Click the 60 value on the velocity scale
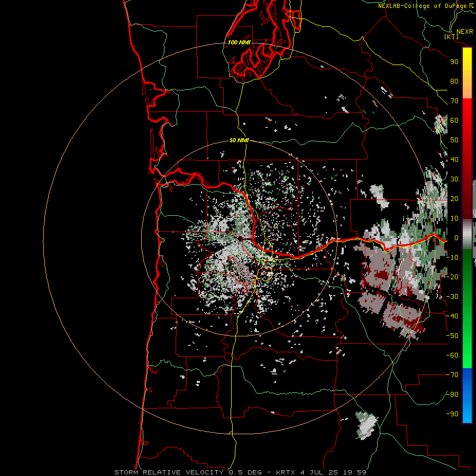 (454, 121)
